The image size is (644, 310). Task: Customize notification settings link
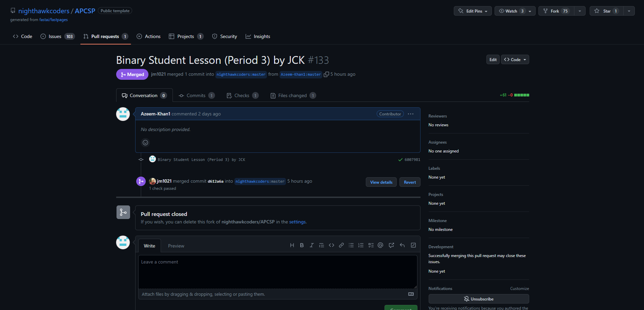519,289
